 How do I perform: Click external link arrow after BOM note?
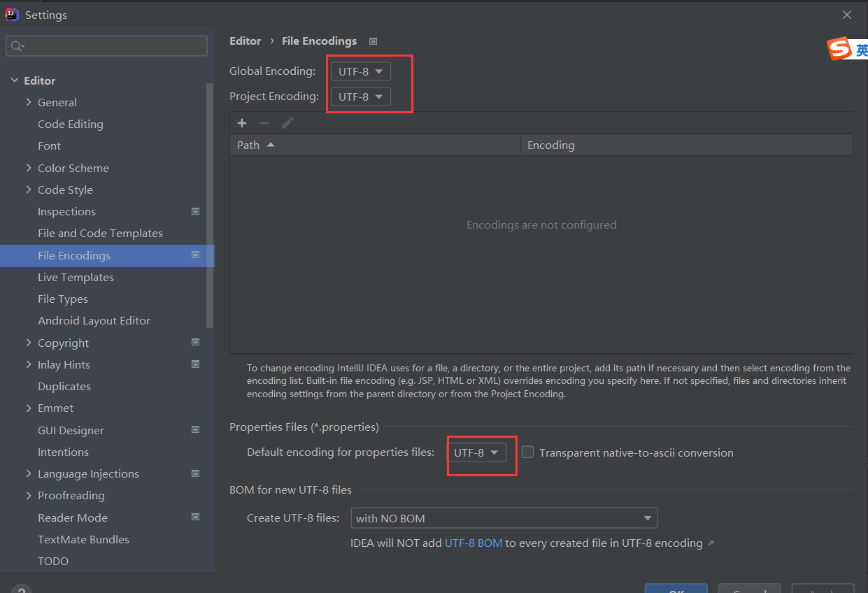click(711, 543)
